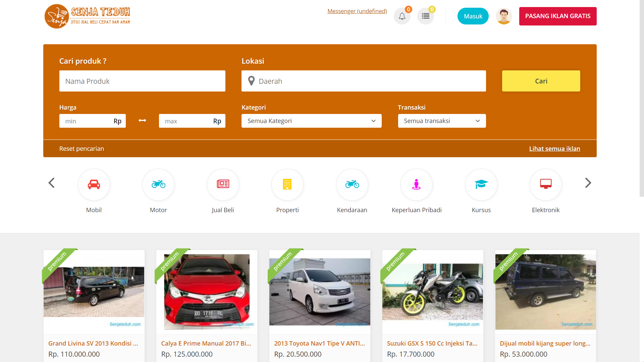Click the Keperluan Pribadi category icon

416,185
